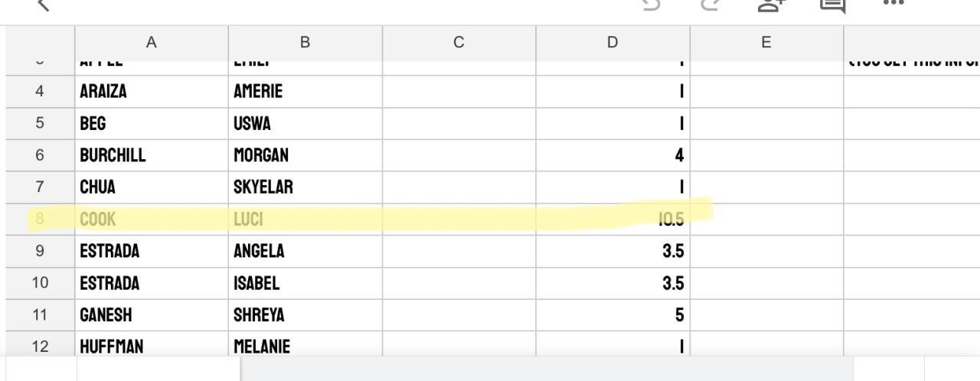Screen dimensions: 980x381
Task: Select row 11 header
Action: point(40,315)
